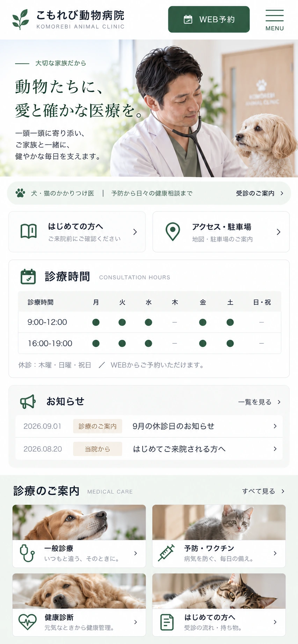298x644 pixels.
Task: Open アクセス・駐車場 card title
Action: coord(221,227)
